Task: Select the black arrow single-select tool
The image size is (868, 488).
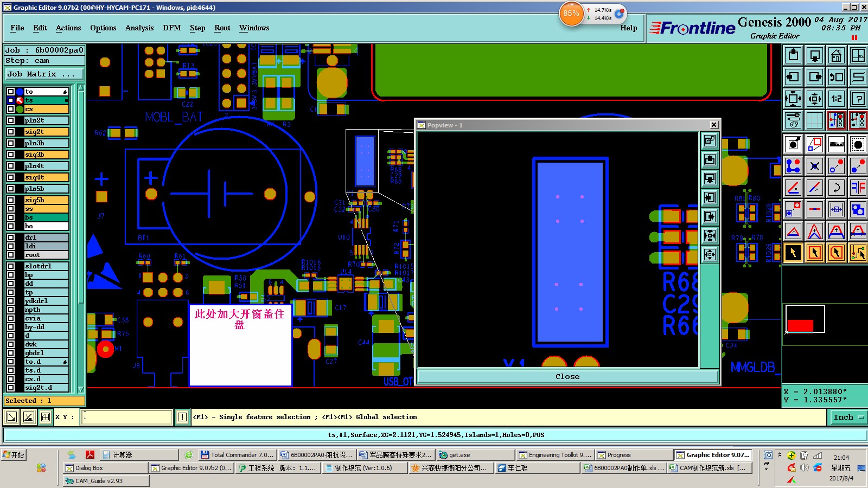Action: (x=793, y=253)
